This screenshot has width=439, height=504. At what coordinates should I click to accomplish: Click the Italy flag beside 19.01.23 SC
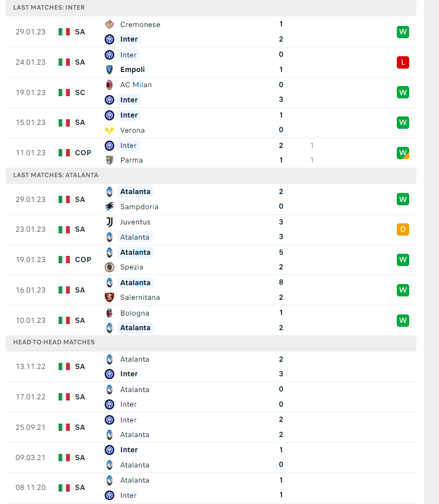tap(64, 92)
